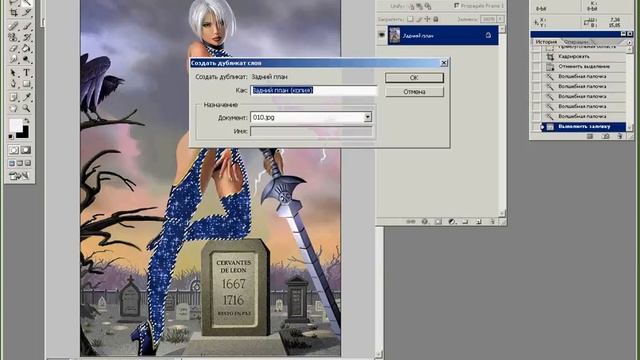The width and height of the screenshot is (640, 360).
Task: Select the Slice tool
Action: click(27, 13)
